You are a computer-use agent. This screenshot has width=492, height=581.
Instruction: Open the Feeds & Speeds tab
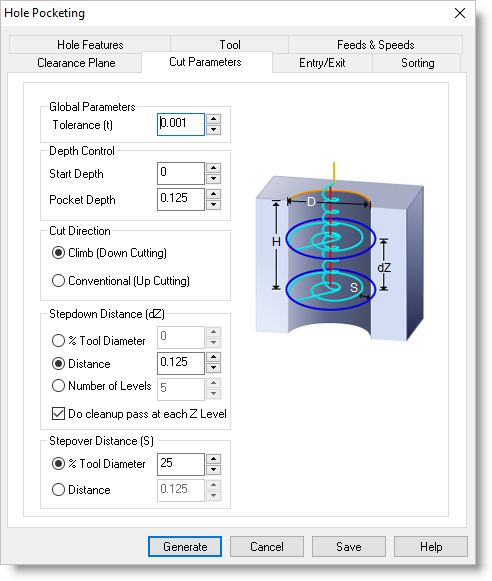(x=375, y=45)
